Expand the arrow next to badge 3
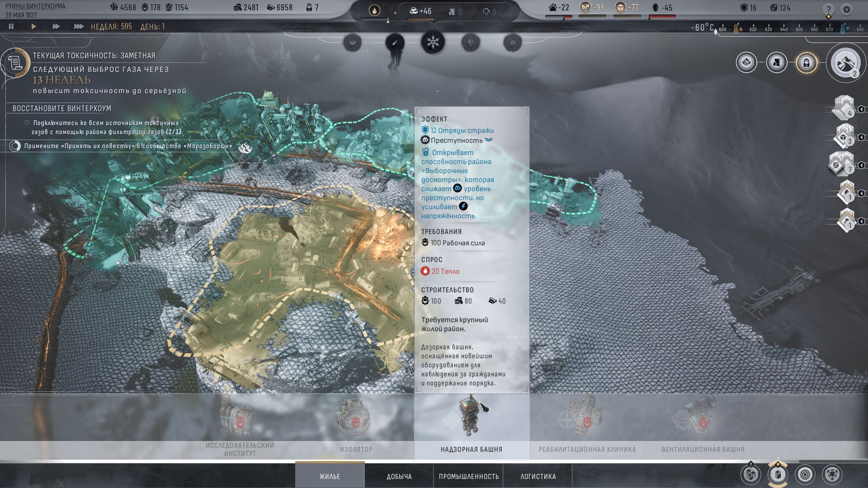Screen dimensions: 868x488 click(861, 137)
